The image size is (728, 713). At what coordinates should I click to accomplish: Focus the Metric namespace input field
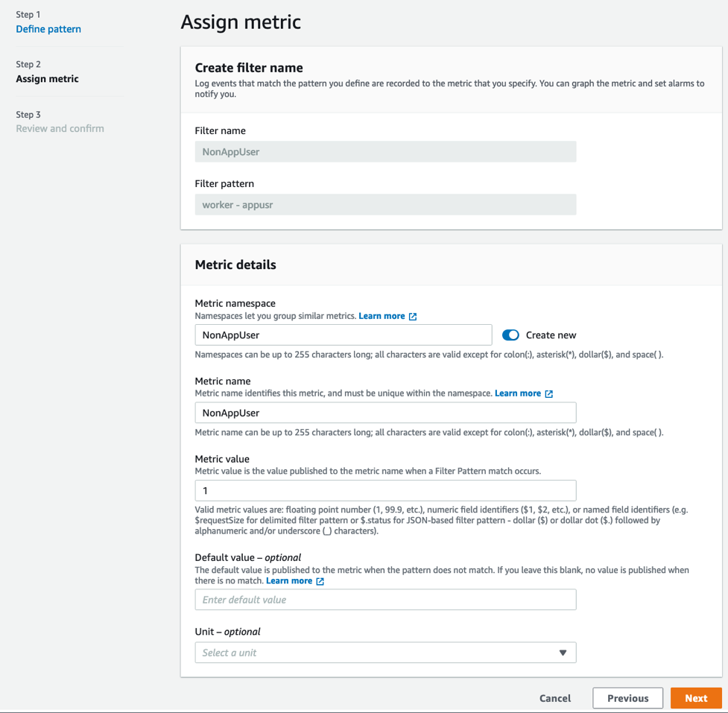pyautogui.click(x=343, y=335)
